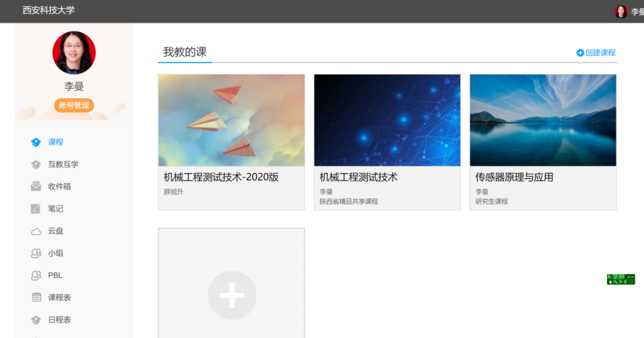
Task: Open 机械工程测试技术-2020版 paper planes thumbnail
Action: pos(231,120)
